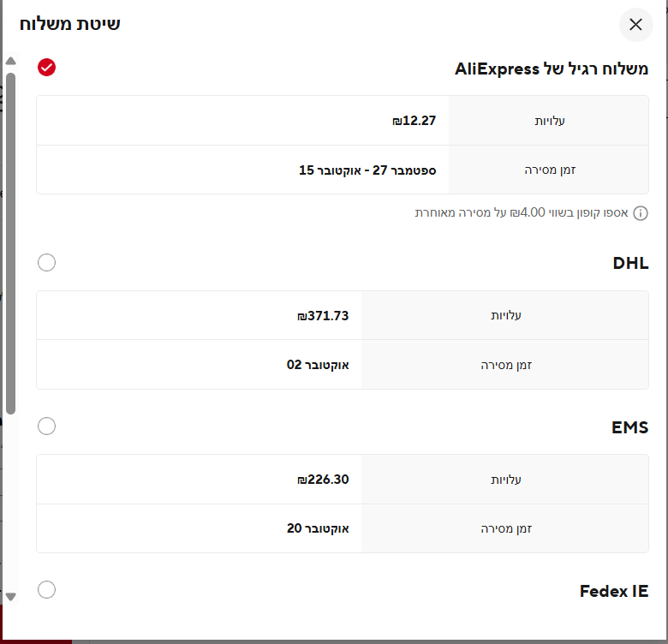
Task: Close the shipping method dialog
Action: pos(635,25)
